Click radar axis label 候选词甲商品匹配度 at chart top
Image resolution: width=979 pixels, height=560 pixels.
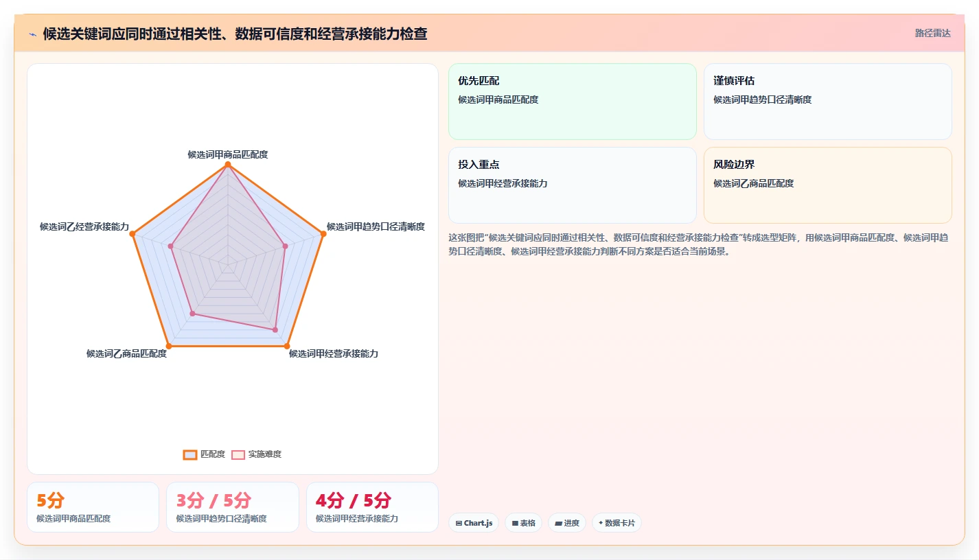[228, 154]
